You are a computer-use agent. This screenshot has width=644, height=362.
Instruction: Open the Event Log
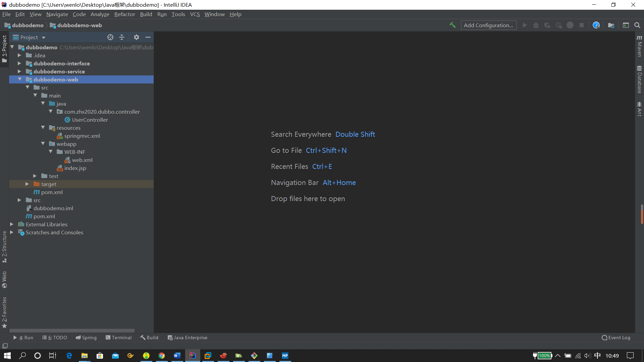point(616,338)
